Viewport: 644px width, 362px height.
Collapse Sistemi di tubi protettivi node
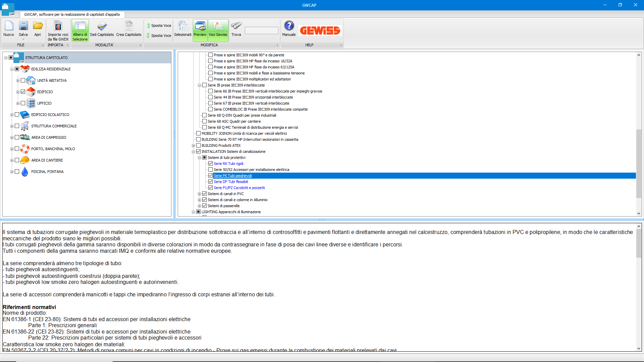(199, 158)
